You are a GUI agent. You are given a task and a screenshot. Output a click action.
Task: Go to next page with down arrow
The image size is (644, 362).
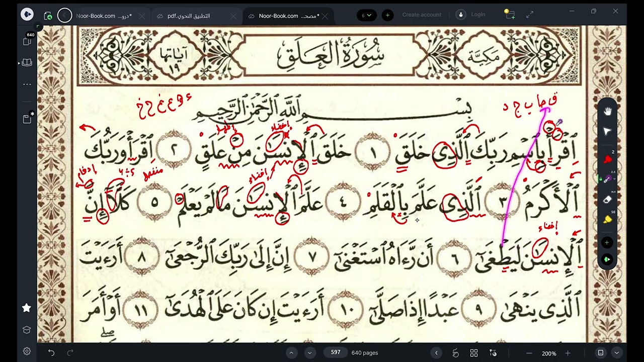click(310, 353)
